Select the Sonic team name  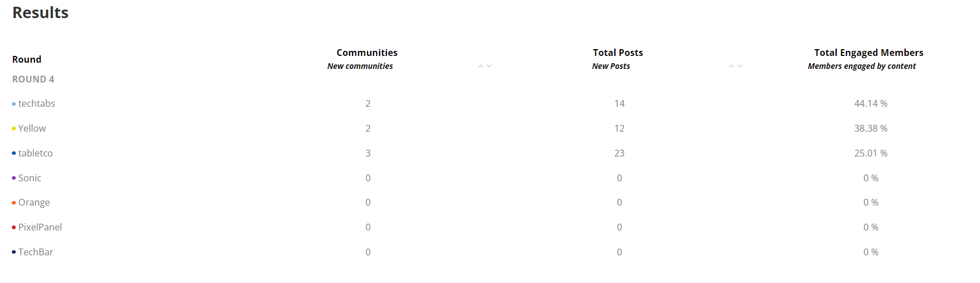coord(30,178)
